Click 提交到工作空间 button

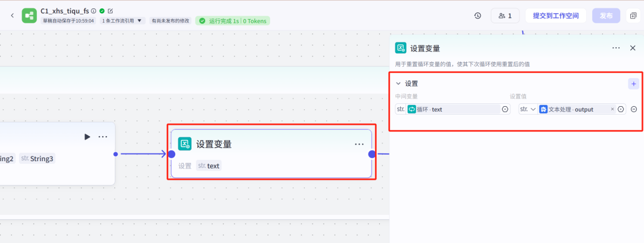tap(556, 16)
